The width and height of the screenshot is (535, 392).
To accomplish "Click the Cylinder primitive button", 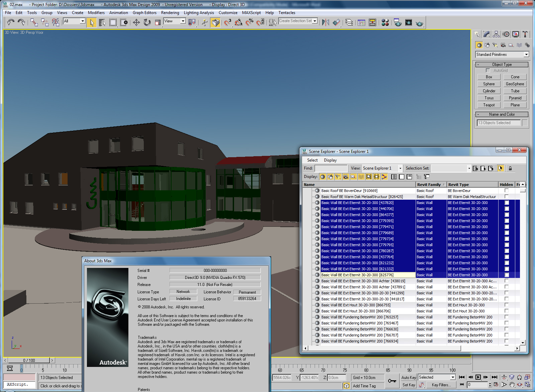I will pos(489,91).
